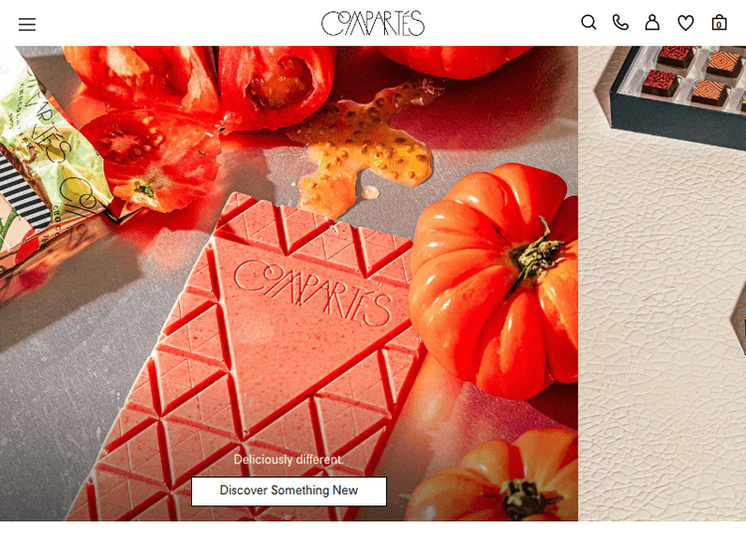Click the large whole heirloom tomato
This screenshot has height=560, width=746.
click(492, 280)
